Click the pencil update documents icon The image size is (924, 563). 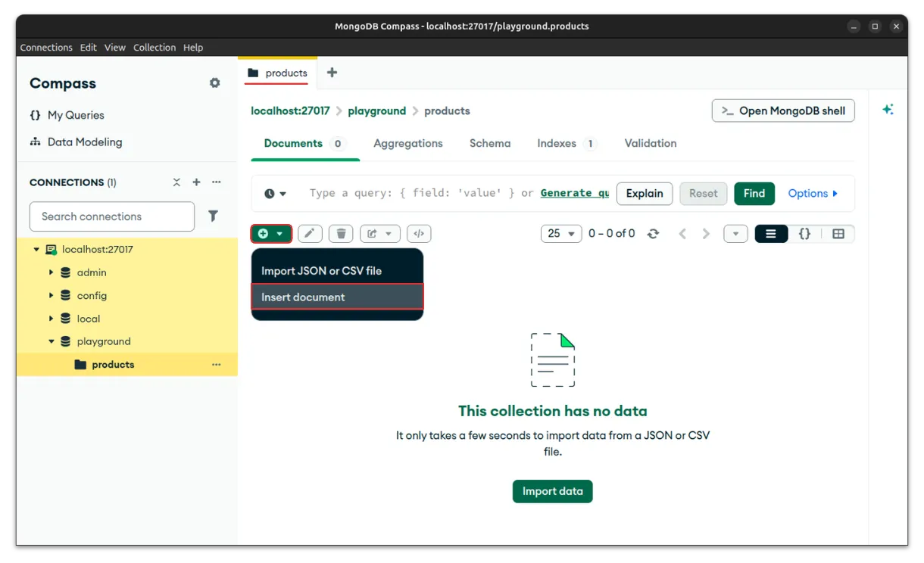(x=309, y=234)
